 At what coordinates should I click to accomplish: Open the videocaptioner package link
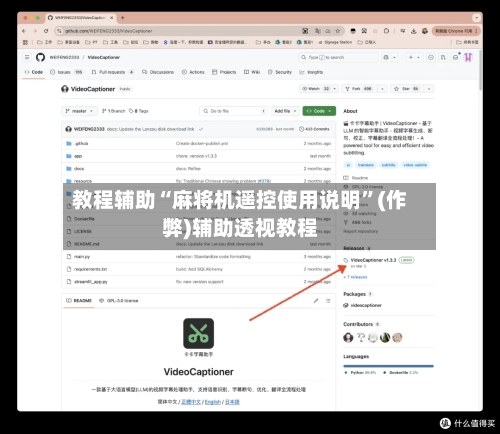pyautogui.click(x=366, y=305)
